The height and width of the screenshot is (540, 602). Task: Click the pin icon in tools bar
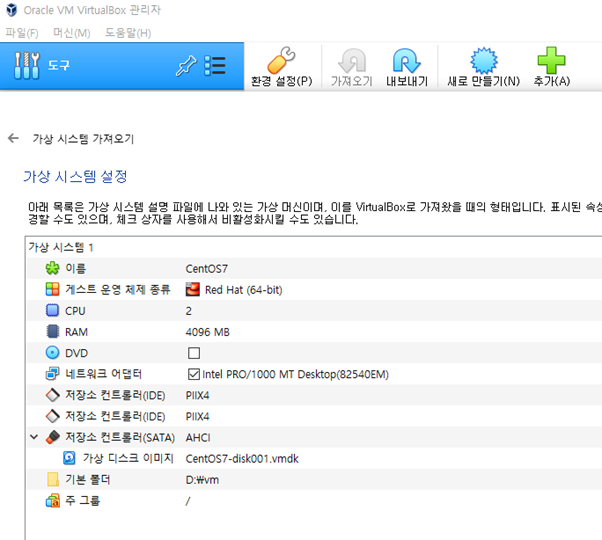[186, 66]
